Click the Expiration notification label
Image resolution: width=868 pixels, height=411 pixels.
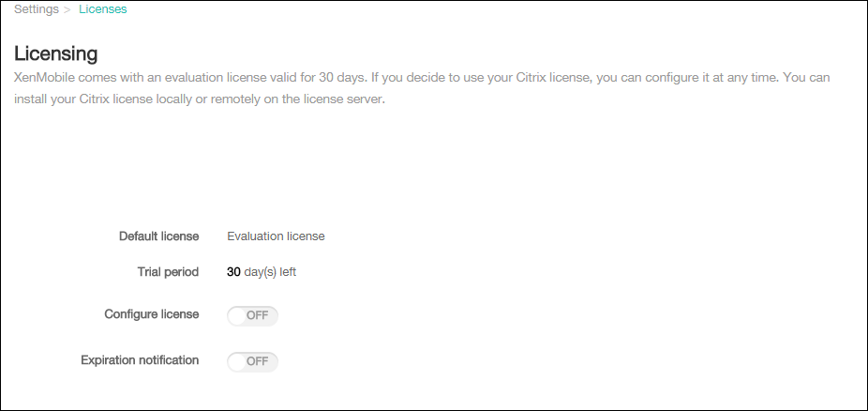coord(140,360)
